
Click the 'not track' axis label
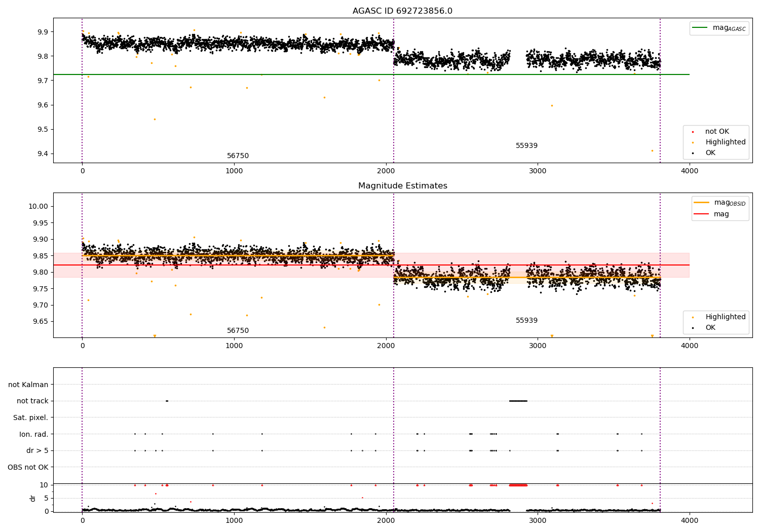click(32, 401)
